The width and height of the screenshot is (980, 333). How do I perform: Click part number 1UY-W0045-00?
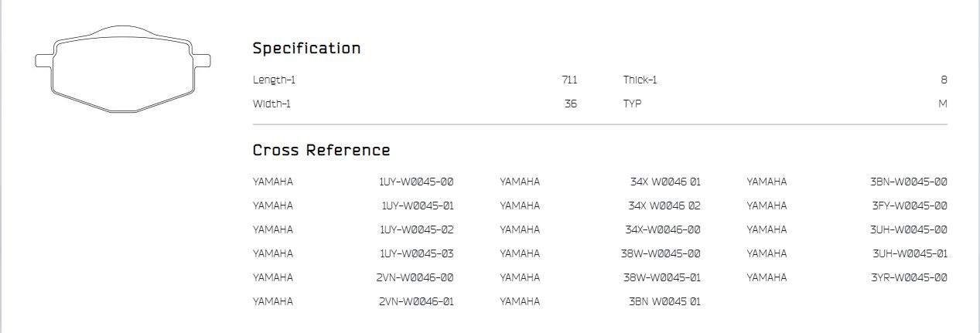(416, 182)
